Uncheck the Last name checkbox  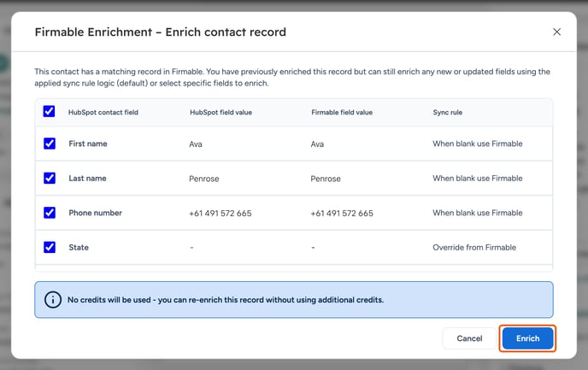pyautogui.click(x=50, y=178)
